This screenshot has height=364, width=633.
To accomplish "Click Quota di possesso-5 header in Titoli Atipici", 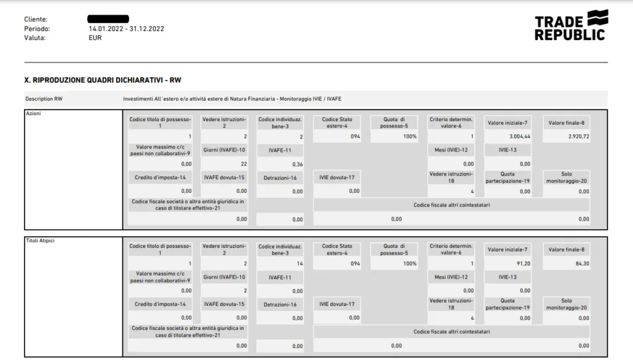I will click(395, 249).
